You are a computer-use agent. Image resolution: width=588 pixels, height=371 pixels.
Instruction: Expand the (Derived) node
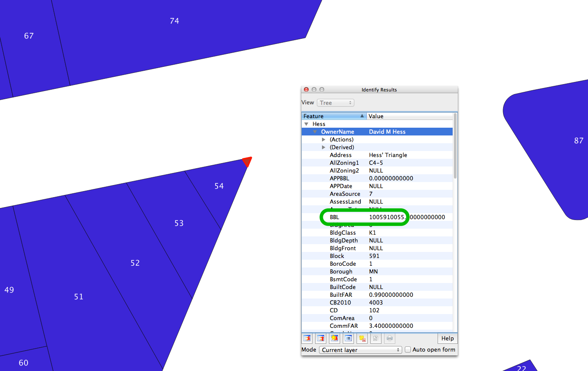click(324, 148)
